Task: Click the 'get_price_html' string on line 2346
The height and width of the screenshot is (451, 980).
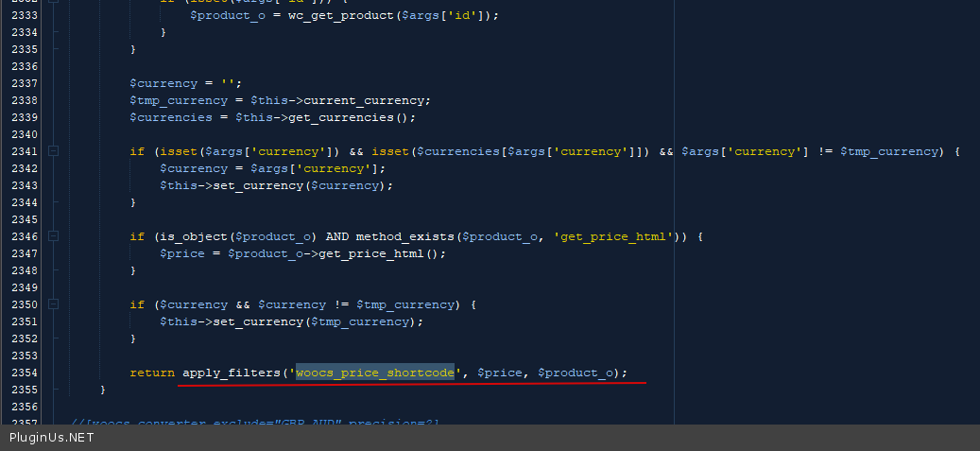Action: pyautogui.click(x=614, y=236)
